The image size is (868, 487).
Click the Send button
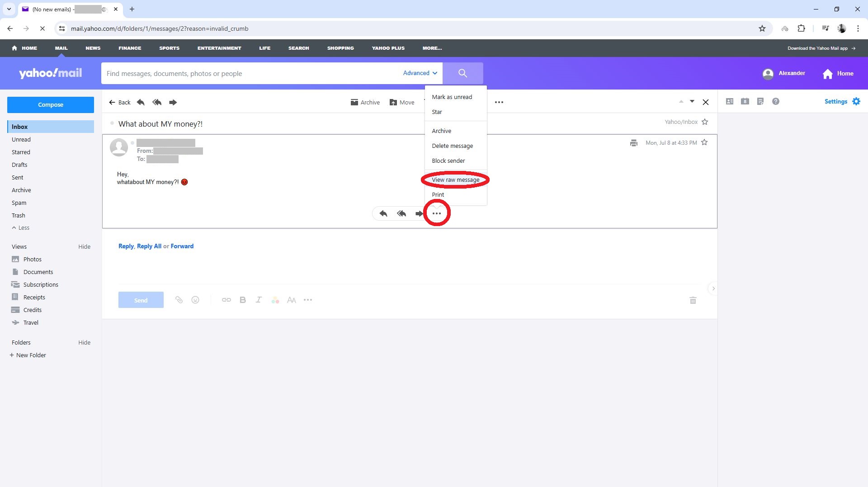pos(141,300)
